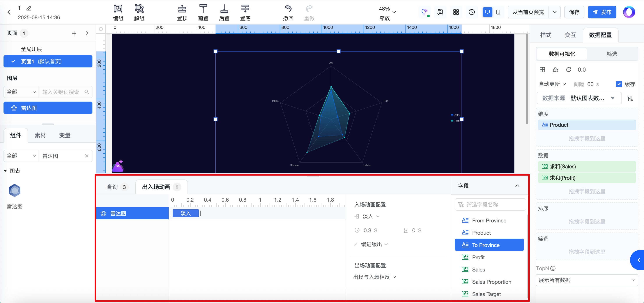644x303 pixels.
Task: Toggle the 缓存 cache checkbox
Action: tap(619, 84)
